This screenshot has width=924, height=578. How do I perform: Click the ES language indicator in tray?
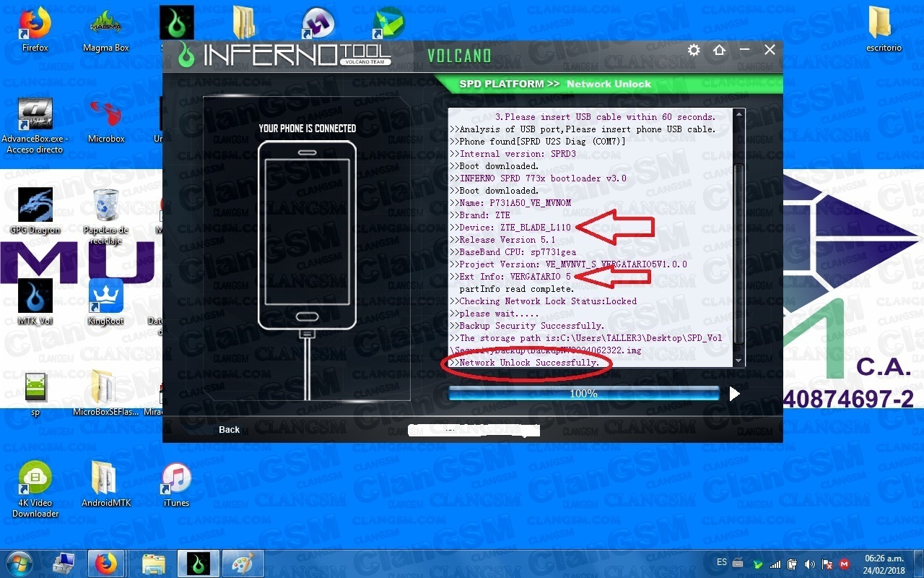coord(722,562)
